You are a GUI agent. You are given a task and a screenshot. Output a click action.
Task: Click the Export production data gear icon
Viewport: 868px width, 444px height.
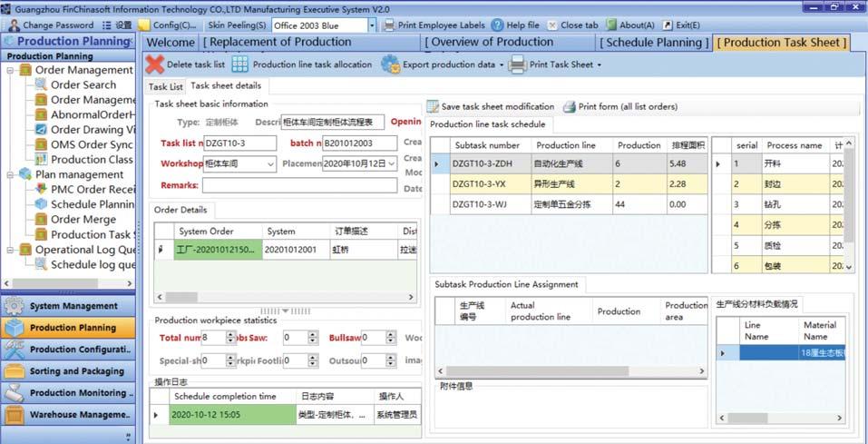390,64
